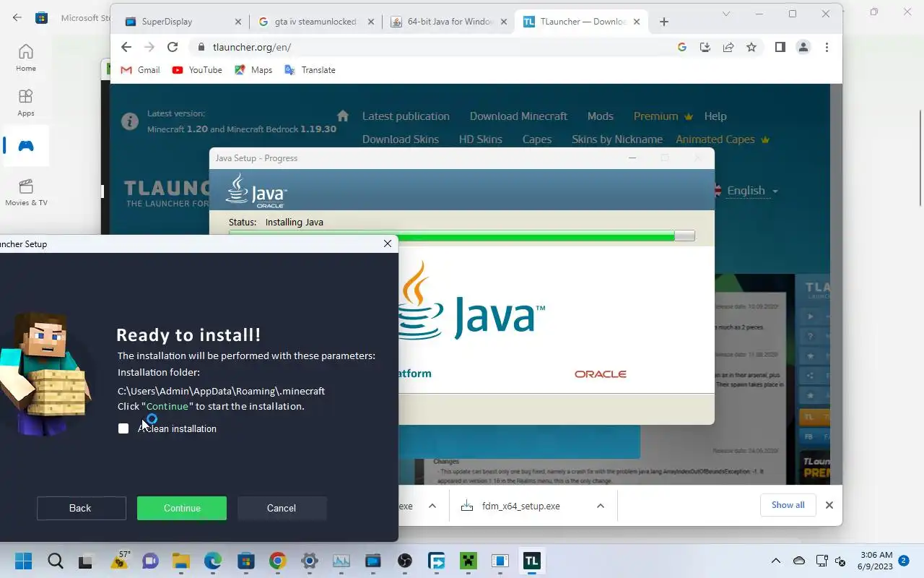Open the Minecraft creeper icon on the taskbar
Viewport: 924px width, 578px height.
469,561
